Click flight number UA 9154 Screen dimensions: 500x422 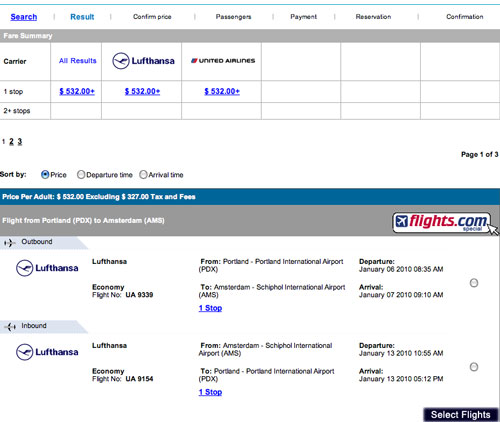pyautogui.click(x=139, y=379)
